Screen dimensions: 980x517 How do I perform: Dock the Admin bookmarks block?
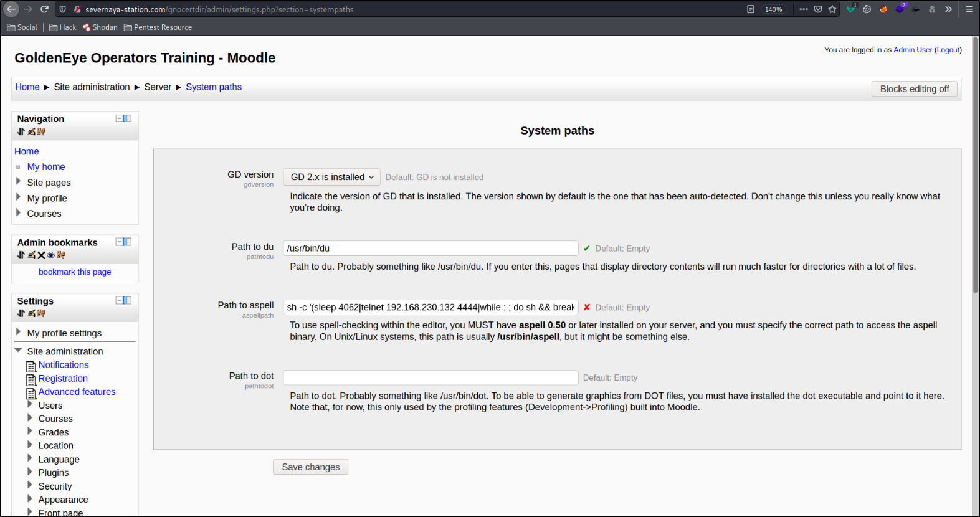click(x=128, y=242)
